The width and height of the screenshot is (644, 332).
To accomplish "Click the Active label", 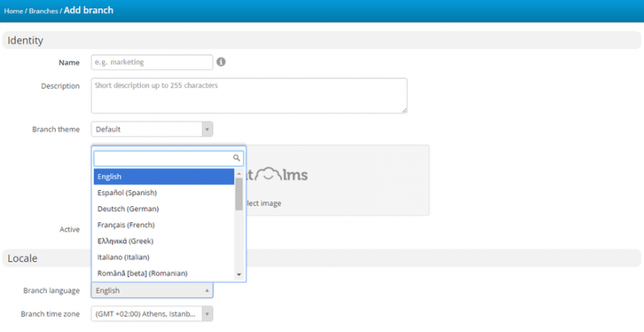I will (x=69, y=230).
